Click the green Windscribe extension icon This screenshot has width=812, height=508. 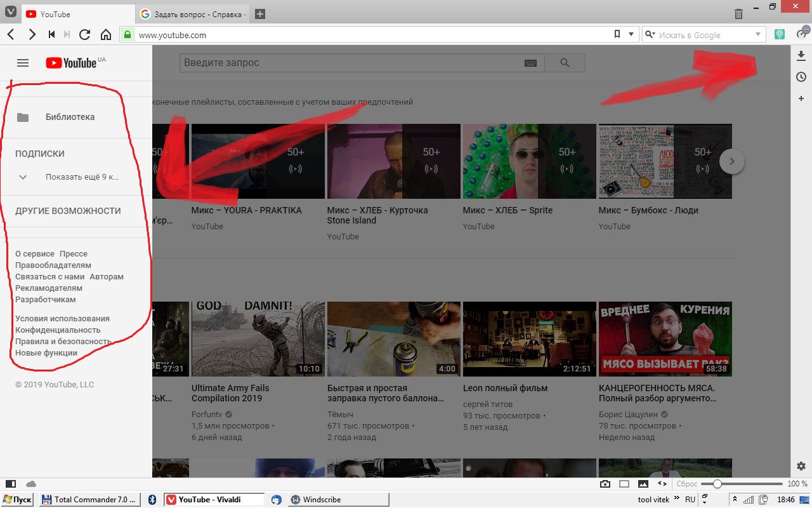pos(780,35)
